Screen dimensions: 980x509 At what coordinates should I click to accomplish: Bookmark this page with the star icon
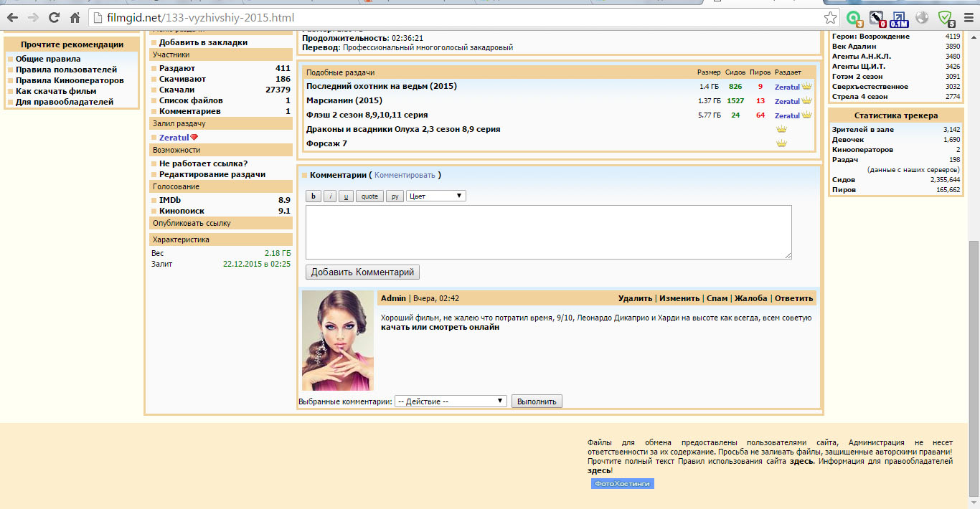tap(829, 17)
